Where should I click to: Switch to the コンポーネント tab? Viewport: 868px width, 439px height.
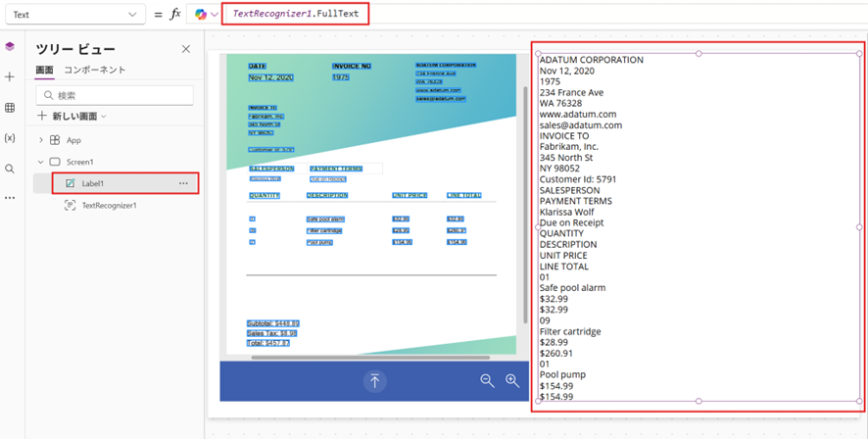pos(95,71)
